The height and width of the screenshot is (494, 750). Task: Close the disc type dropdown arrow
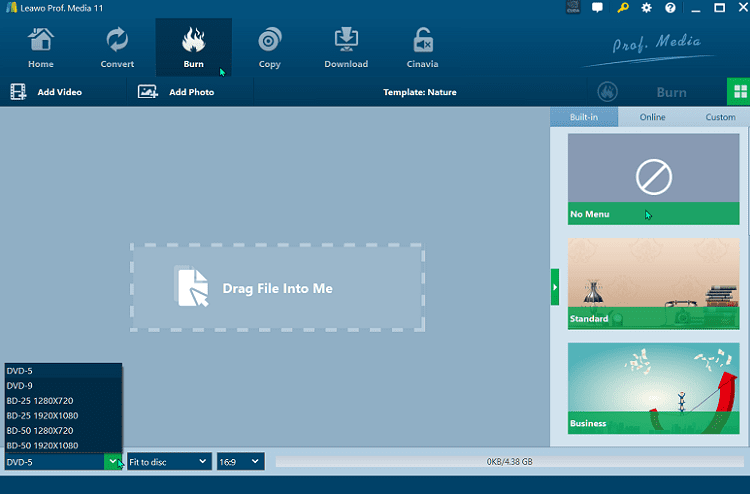[113, 462]
